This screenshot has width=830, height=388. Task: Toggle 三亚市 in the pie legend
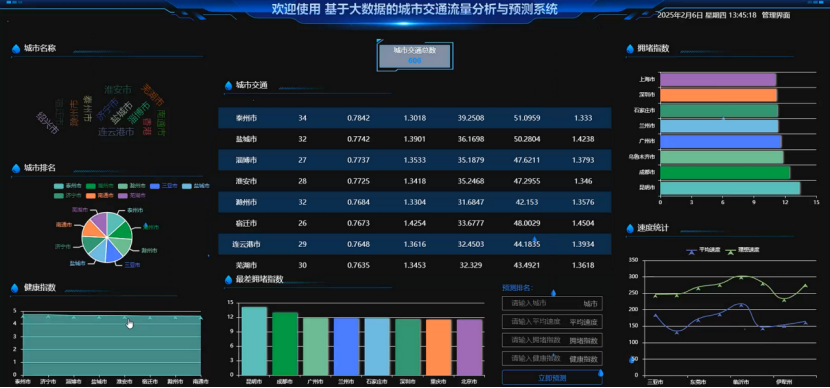[163, 186]
